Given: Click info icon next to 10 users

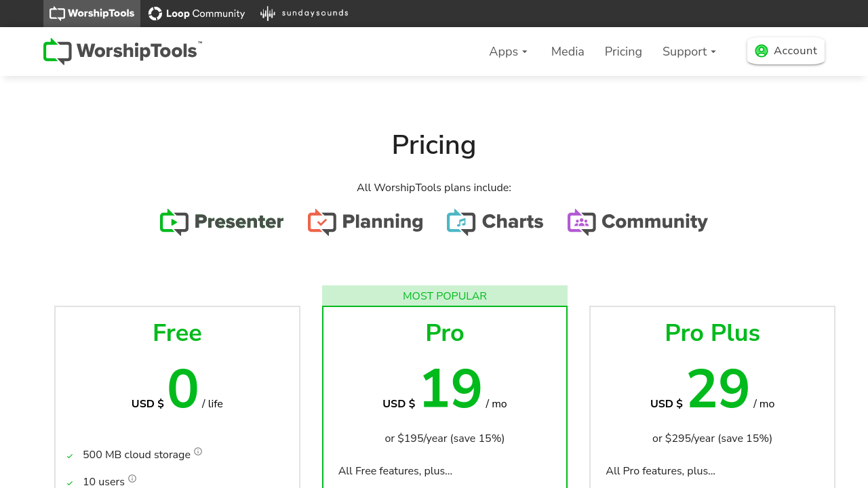Looking at the screenshot, I should point(132,479).
